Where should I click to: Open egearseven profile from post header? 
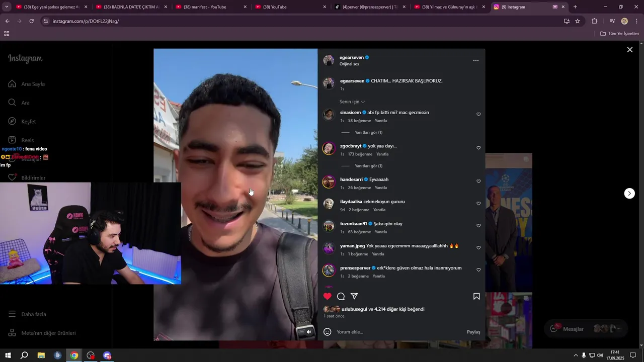point(352,57)
